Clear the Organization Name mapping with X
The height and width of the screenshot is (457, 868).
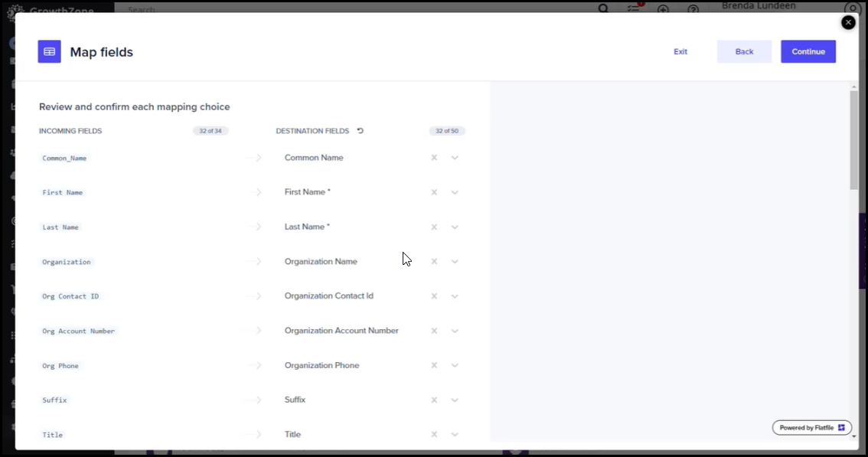coord(434,262)
